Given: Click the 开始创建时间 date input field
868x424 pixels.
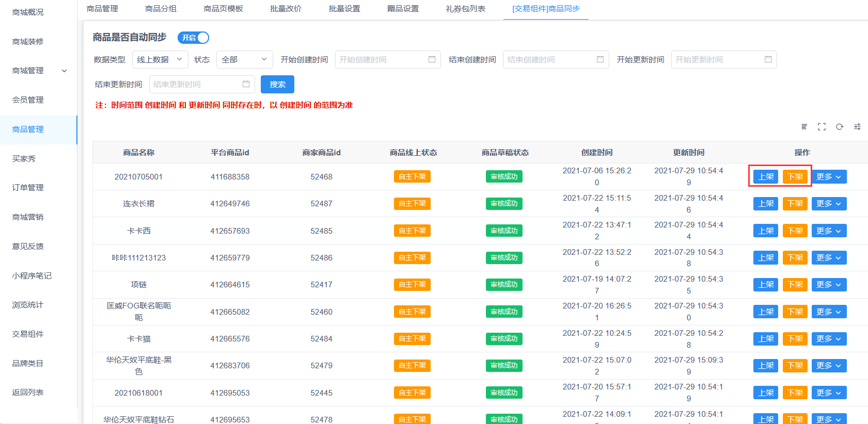Looking at the screenshot, I should (381, 60).
